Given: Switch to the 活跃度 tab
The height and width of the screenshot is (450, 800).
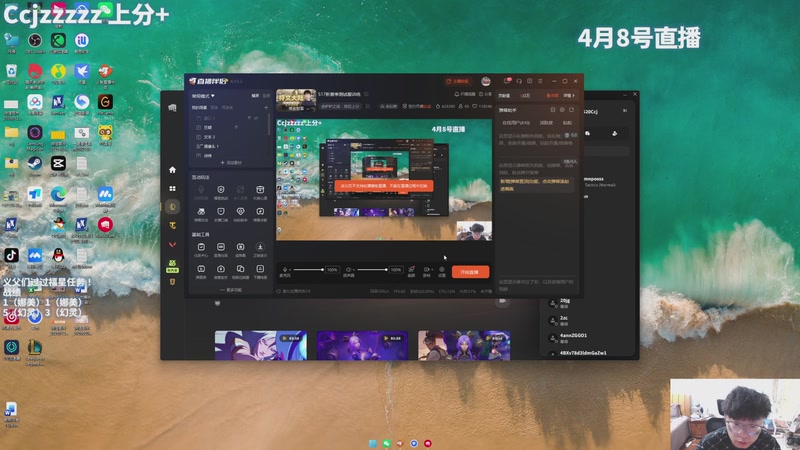Looking at the screenshot, I should [x=546, y=123].
